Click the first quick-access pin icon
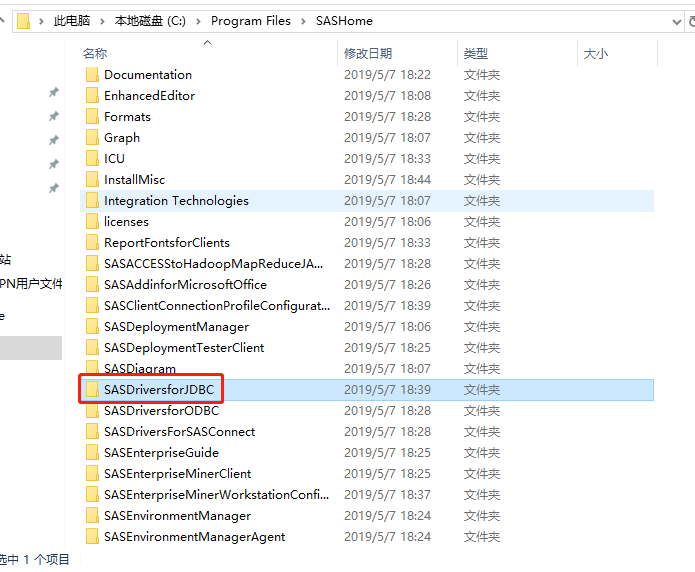Screen dimensions: 695x572 click(x=54, y=92)
